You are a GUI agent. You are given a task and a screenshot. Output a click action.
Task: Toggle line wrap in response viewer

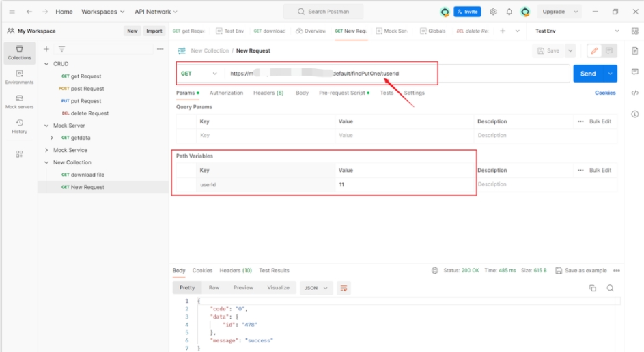(x=344, y=288)
